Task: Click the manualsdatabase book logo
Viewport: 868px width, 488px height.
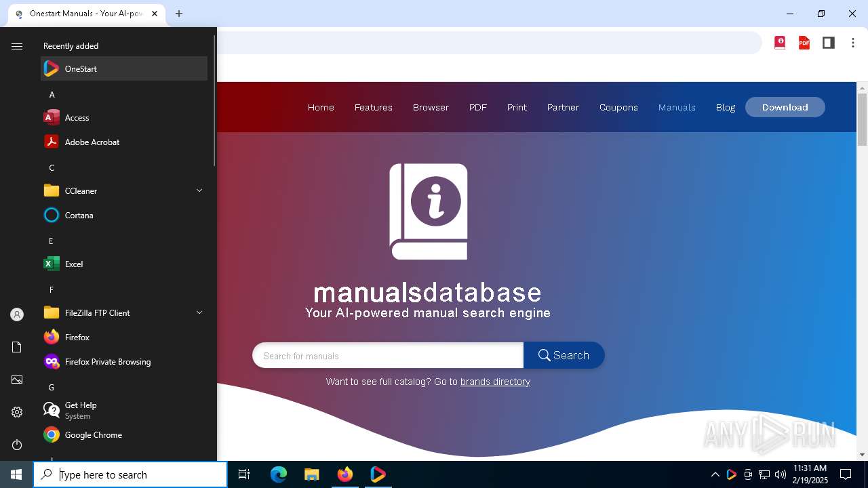Action: (x=429, y=211)
